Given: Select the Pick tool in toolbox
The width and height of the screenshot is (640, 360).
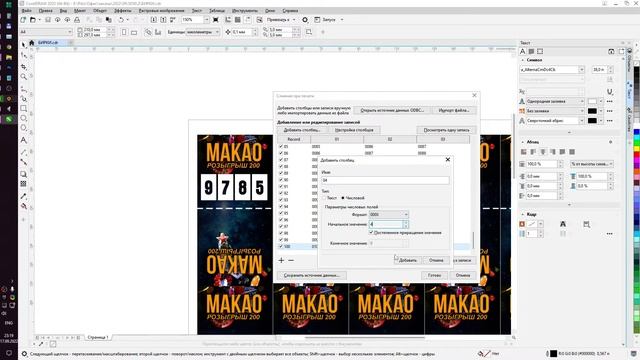Looking at the screenshot, I should pos(24,44).
